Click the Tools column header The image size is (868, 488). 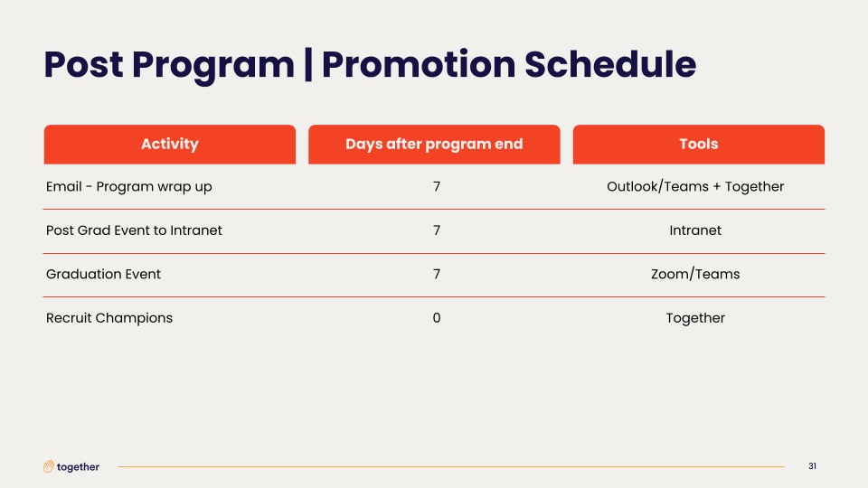tap(699, 145)
